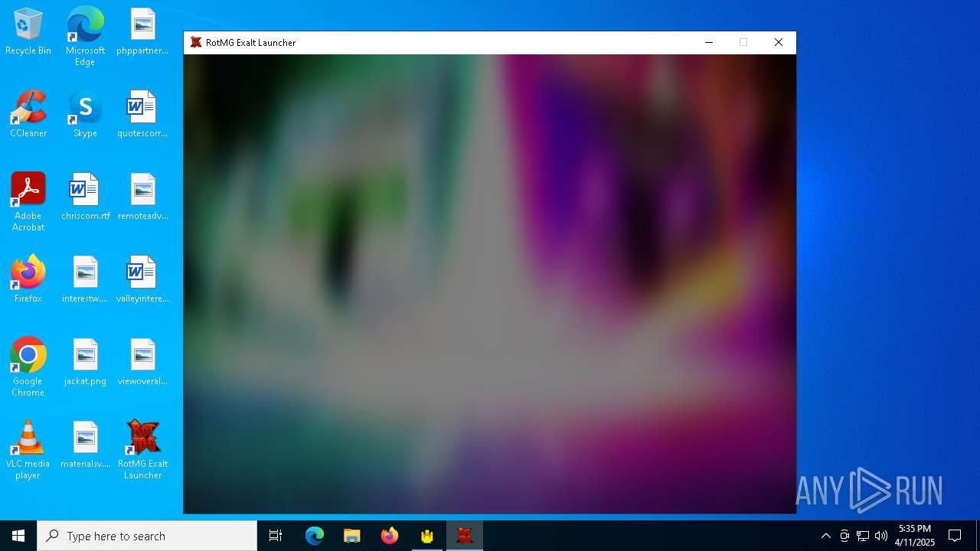
Task: Select the remoteadv image file icon
Action: 142,197
